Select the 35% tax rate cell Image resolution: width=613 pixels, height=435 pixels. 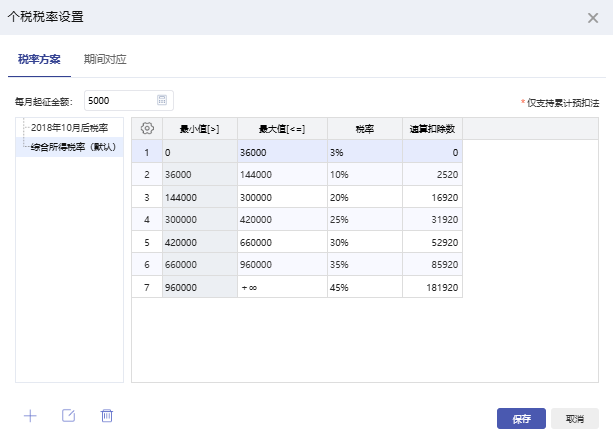tap(364, 263)
